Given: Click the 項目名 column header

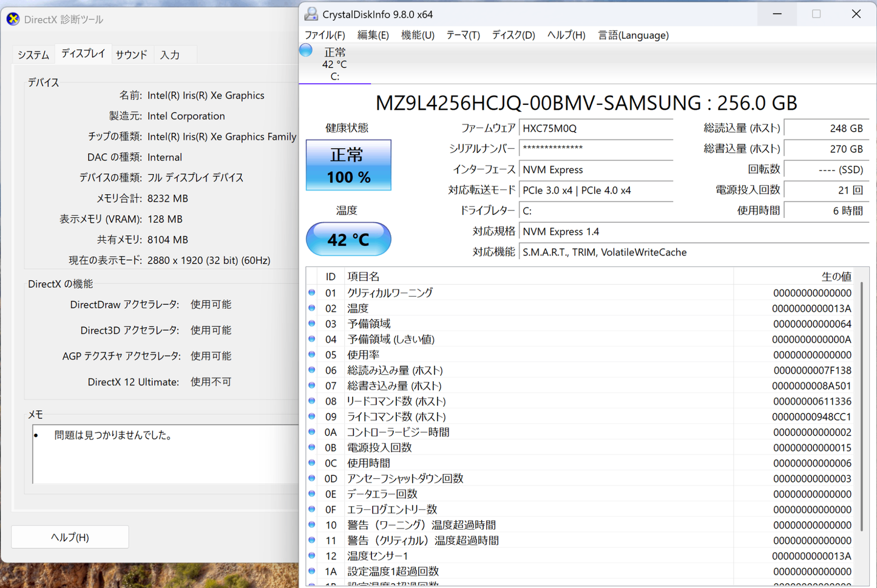Looking at the screenshot, I should [538, 277].
